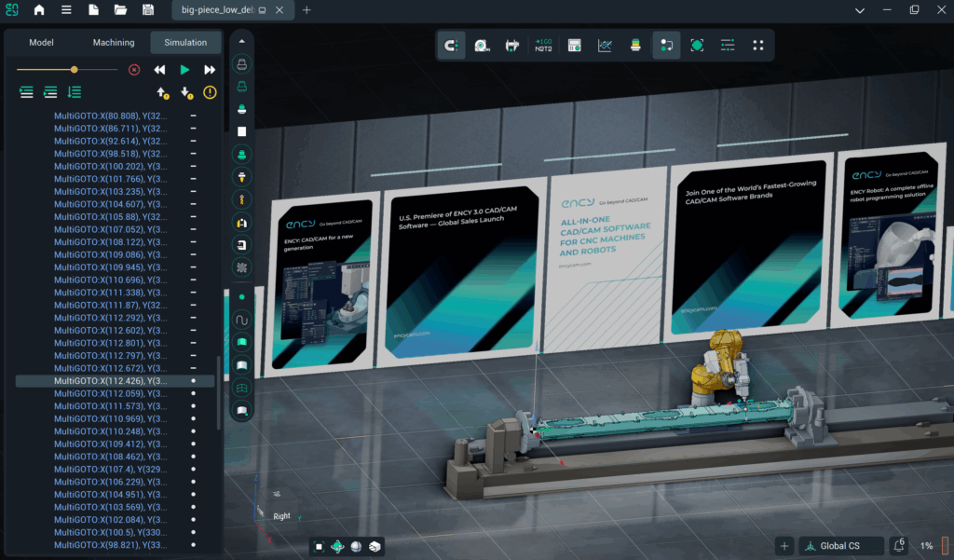Switch to the Machining tab

114,43
